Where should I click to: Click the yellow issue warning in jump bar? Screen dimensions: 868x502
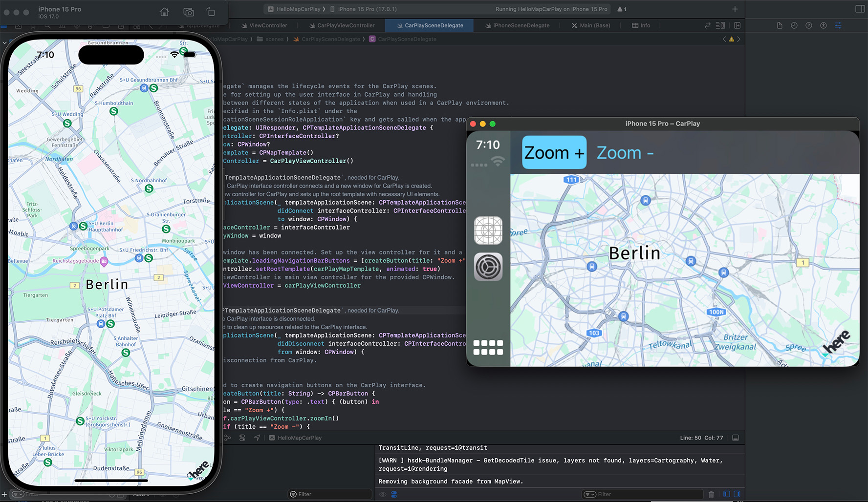[x=732, y=39]
